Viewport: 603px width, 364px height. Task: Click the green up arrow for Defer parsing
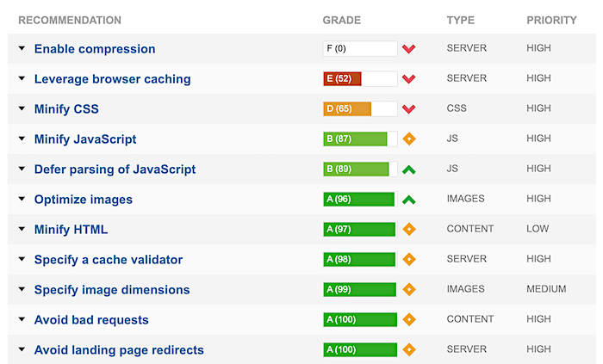pos(409,170)
